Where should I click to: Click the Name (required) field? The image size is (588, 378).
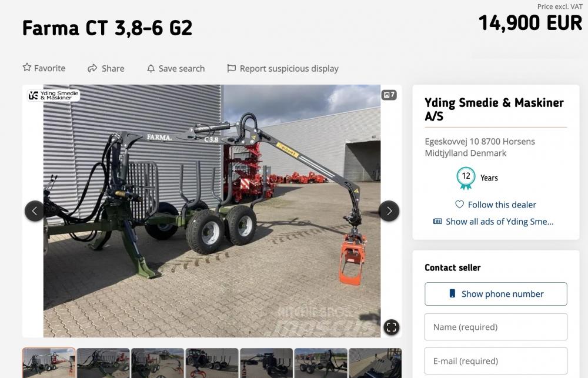point(496,327)
